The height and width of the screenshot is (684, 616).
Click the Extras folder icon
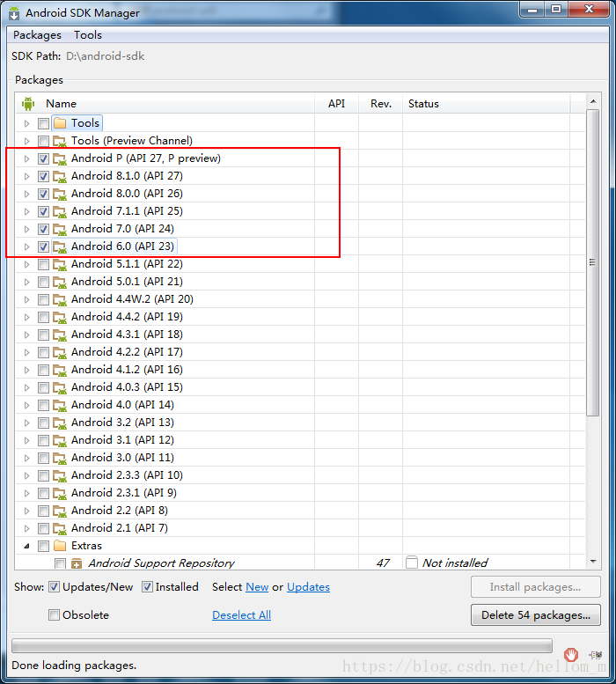pos(60,546)
